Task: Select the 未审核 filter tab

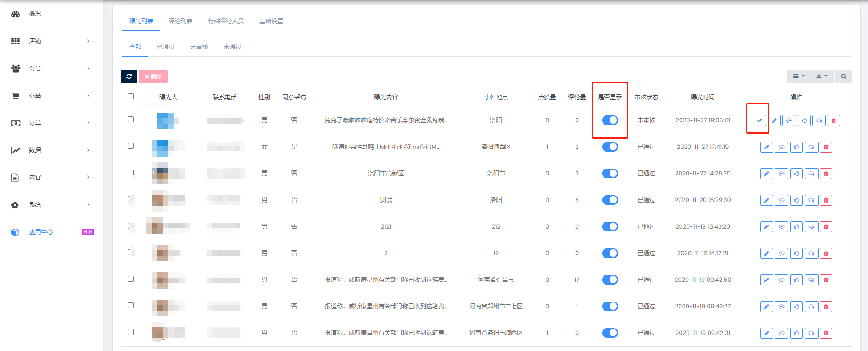Action: coord(199,47)
